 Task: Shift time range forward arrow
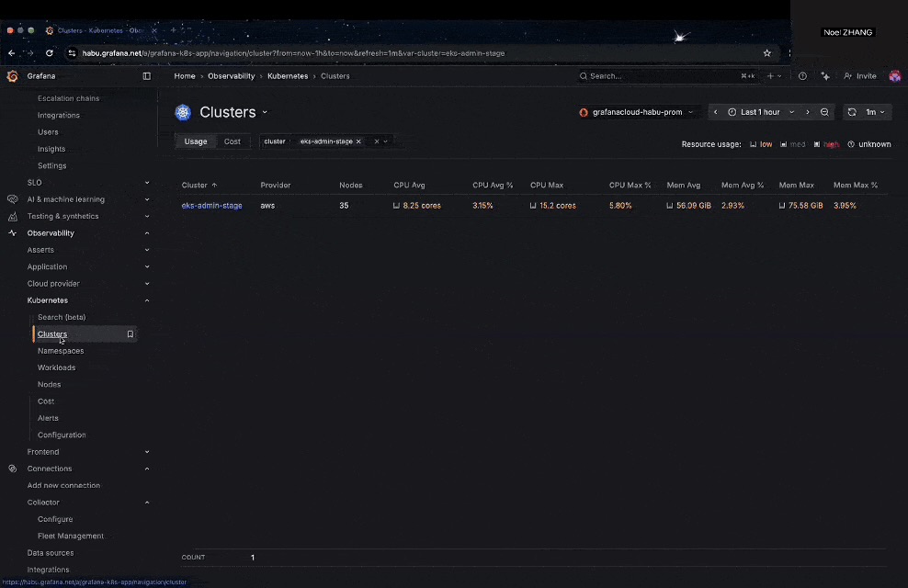click(808, 112)
